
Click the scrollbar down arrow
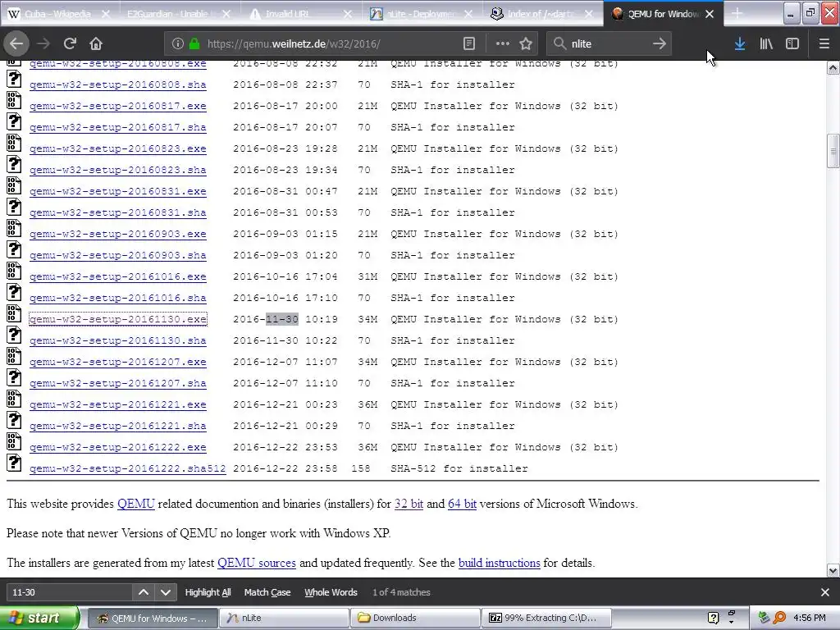click(x=833, y=570)
